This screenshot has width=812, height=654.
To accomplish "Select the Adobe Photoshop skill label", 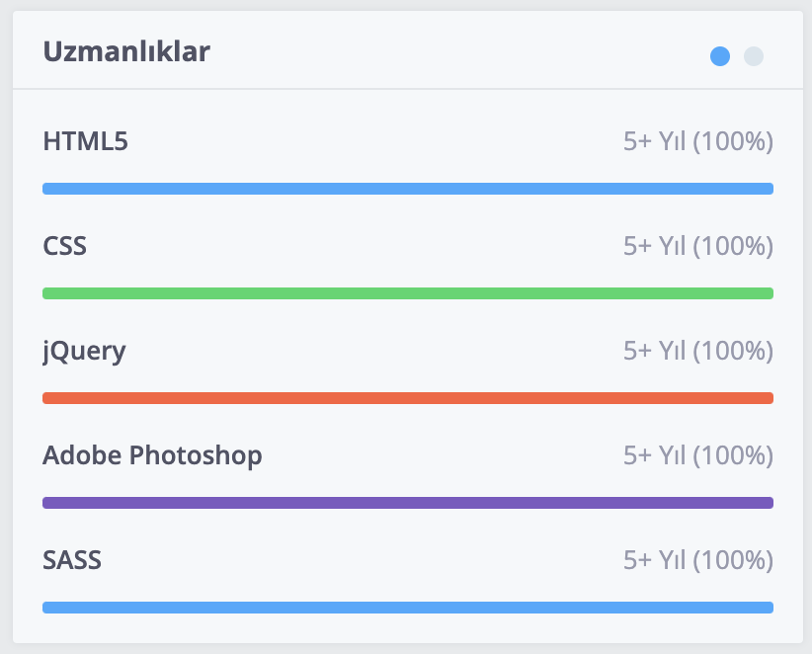I will pyautogui.click(x=152, y=456).
